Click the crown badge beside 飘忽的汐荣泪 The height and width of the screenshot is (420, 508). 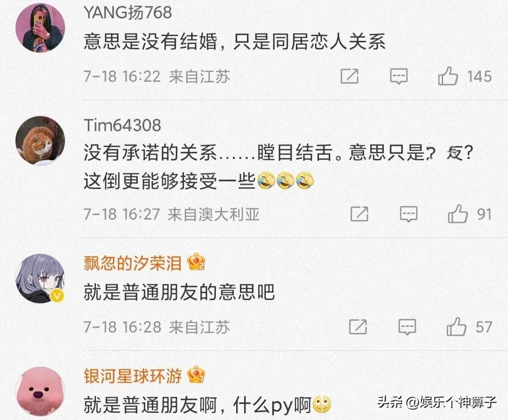tap(196, 262)
